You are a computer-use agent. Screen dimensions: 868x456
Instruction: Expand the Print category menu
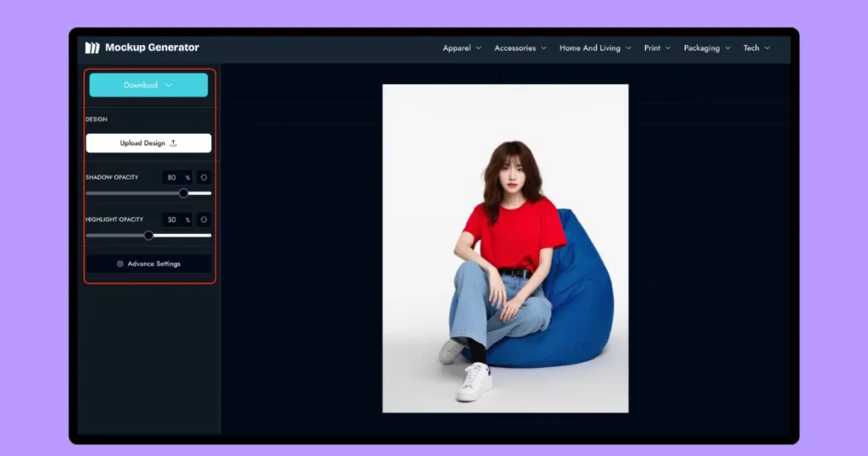657,48
